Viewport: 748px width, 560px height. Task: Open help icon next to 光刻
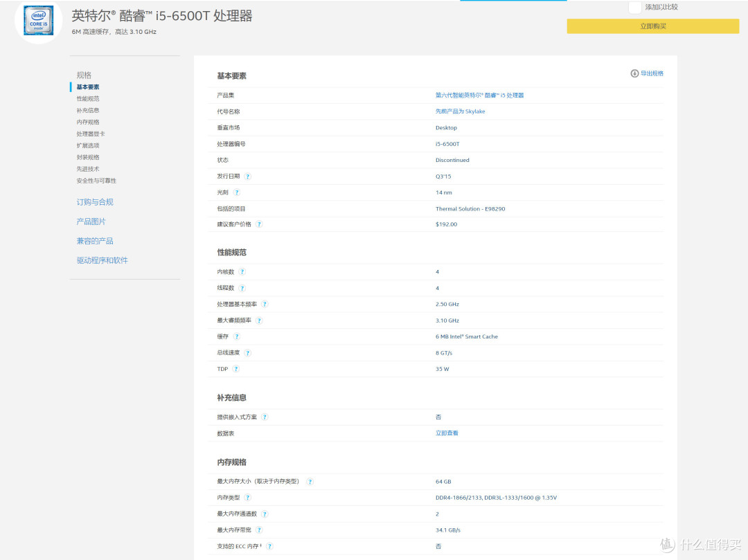coord(237,192)
